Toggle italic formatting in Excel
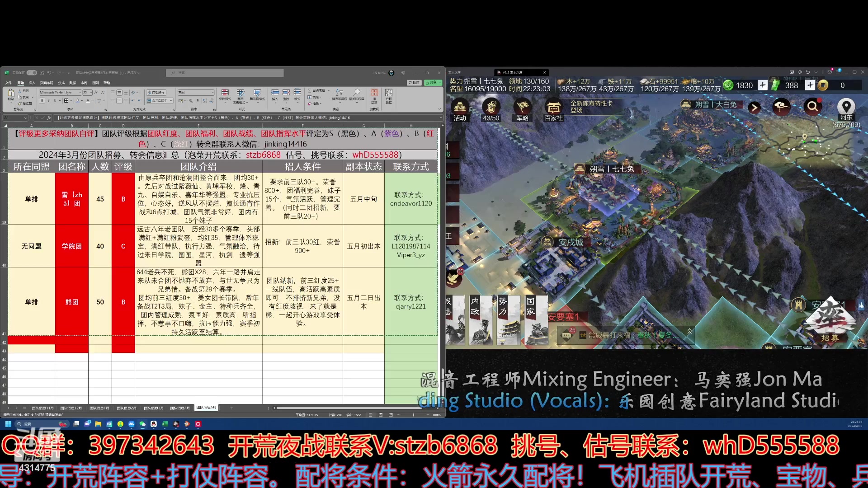 tap(48, 100)
